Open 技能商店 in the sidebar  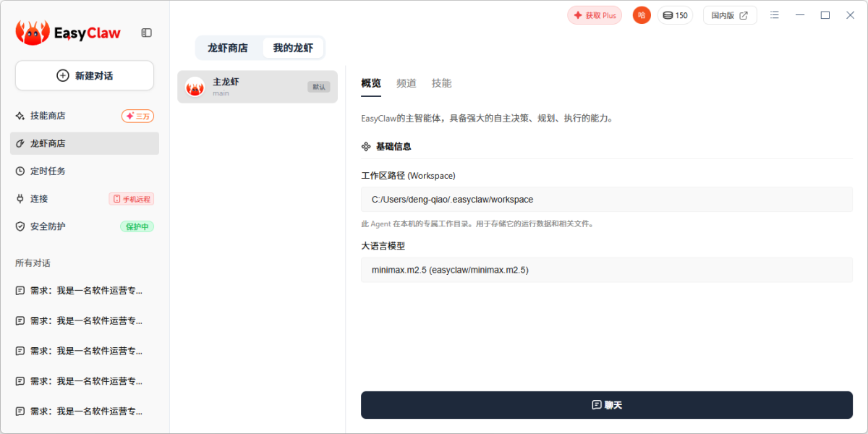(48, 116)
